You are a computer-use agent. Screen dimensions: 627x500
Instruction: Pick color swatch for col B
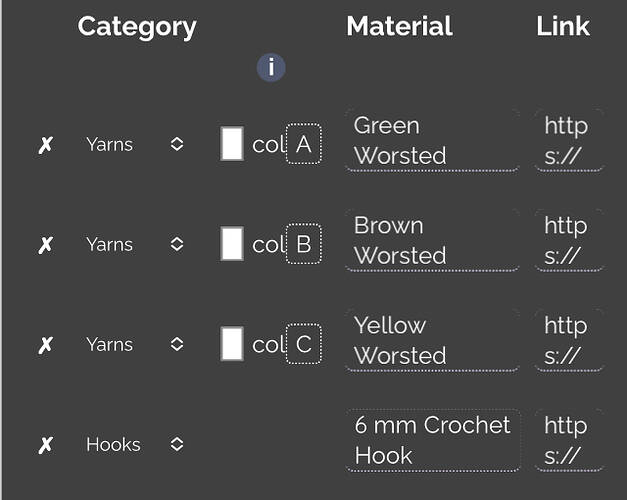232,244
